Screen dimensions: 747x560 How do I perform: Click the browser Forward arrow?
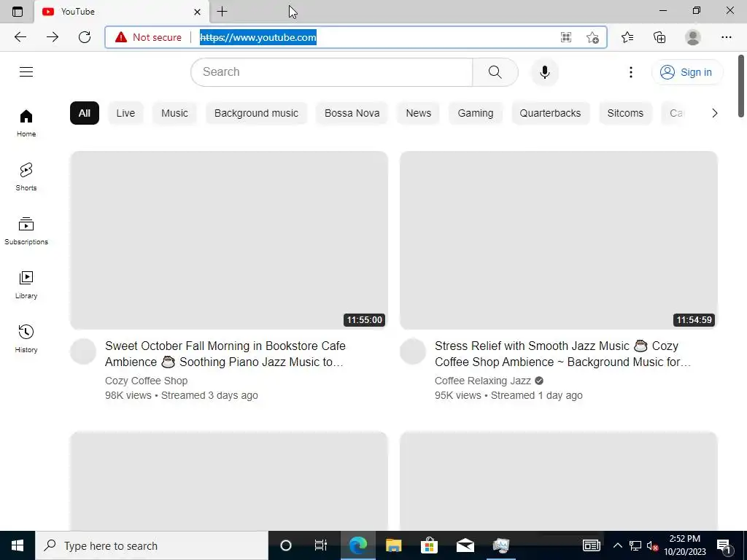pos(53,37)
